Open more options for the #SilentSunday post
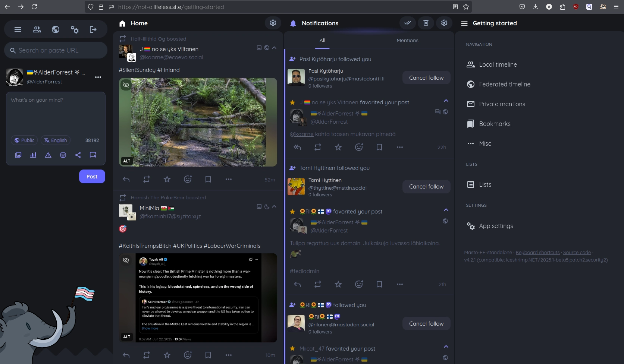Image resolution: width=624 pixels, height=364 pixels. pos(229,179)
